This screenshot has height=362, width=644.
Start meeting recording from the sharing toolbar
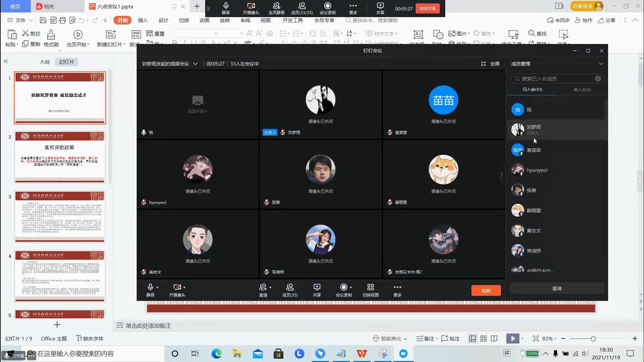[x=327, y=8]
